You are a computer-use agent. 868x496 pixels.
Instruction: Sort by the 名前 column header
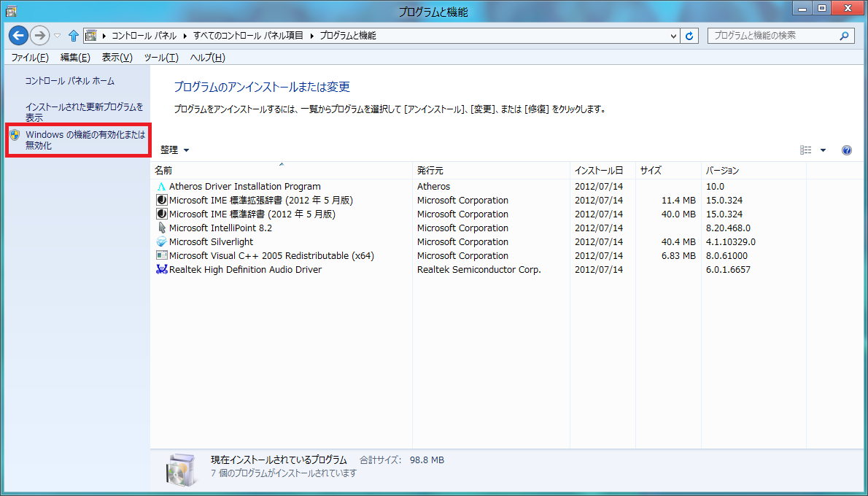click(x=282, y=171)
